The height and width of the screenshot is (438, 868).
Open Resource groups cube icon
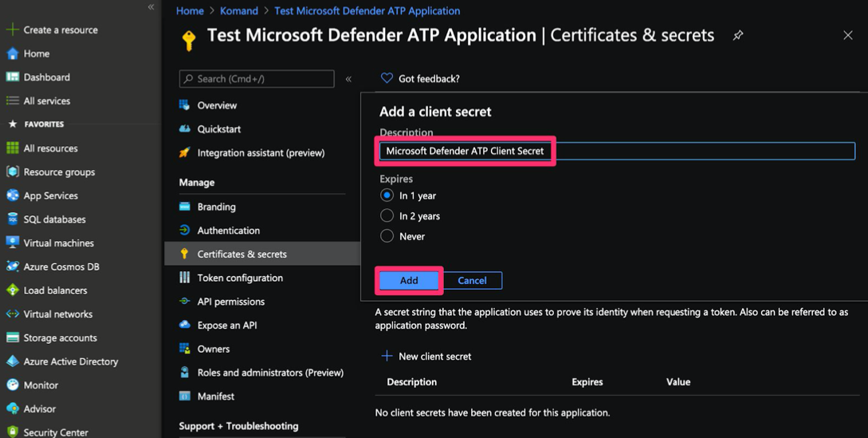12,172
